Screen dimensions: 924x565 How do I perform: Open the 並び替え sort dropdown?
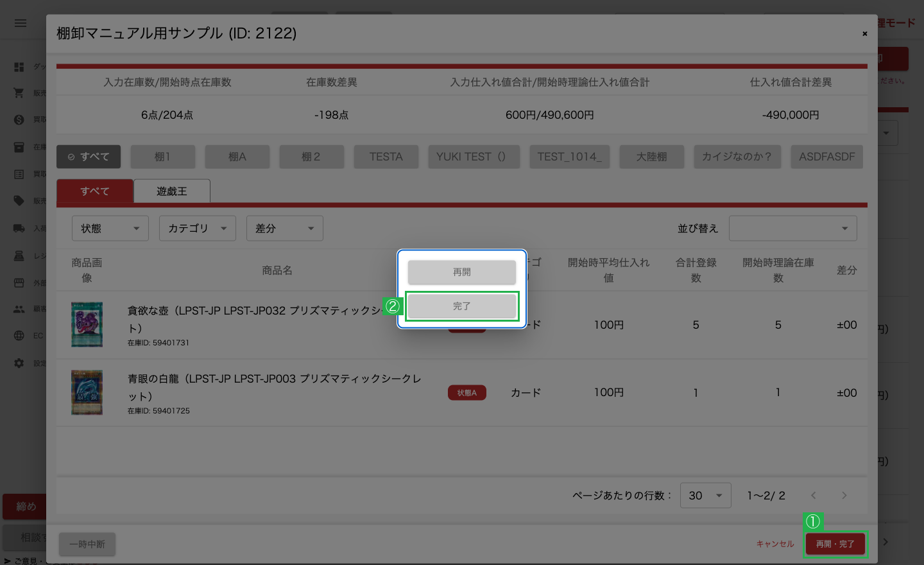click(793, 229)
